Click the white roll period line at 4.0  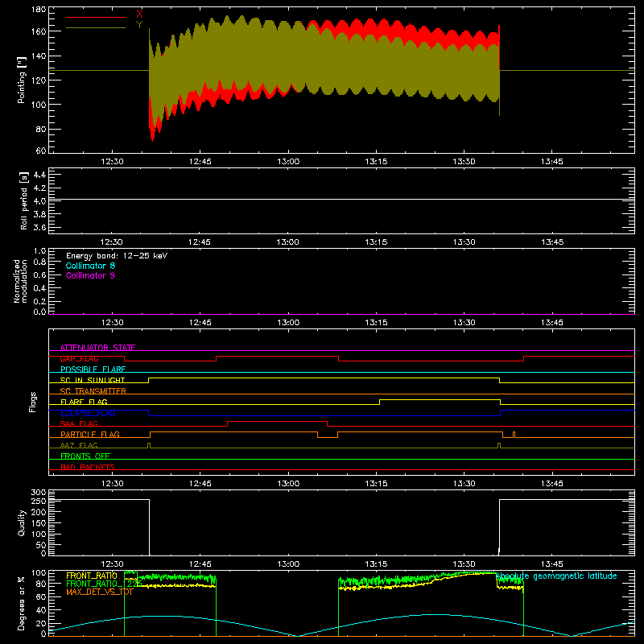(x=341, y=199)
